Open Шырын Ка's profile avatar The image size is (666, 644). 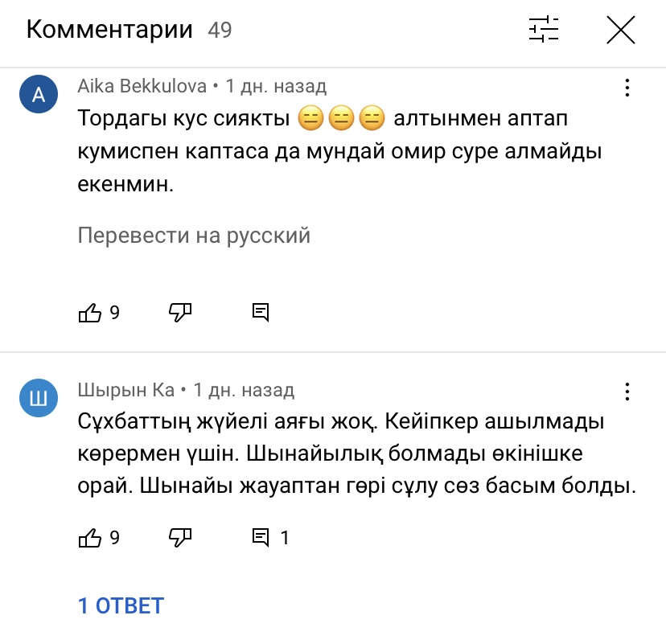38,400
